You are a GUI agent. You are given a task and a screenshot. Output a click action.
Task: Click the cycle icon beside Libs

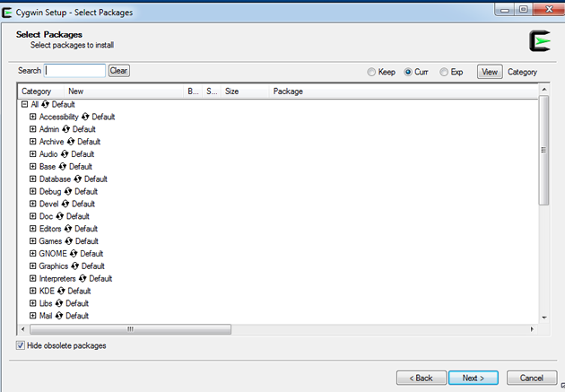tap(59, 303)
